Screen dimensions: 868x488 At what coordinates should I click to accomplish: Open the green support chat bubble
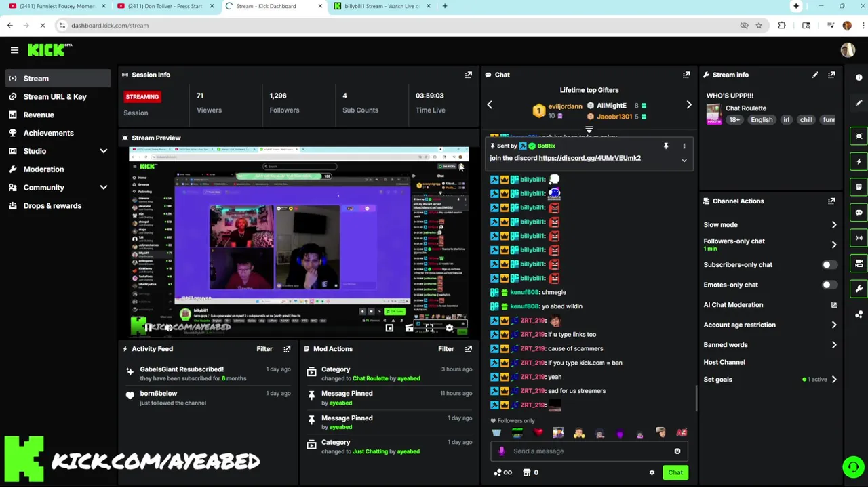click(x=852, y=467)
